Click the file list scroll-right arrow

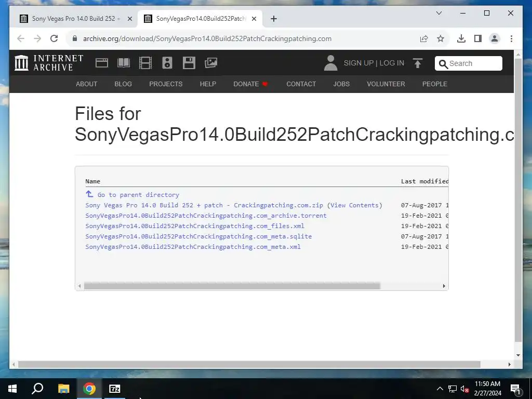[444, 286]
